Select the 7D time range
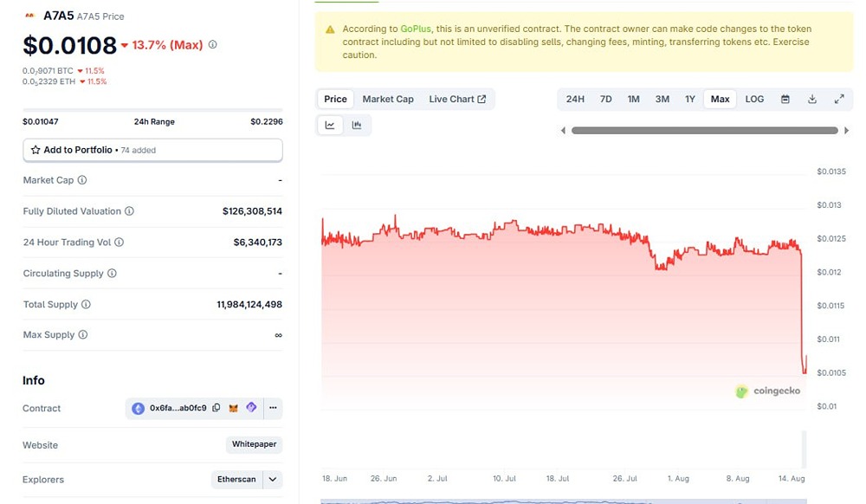The height and width of the screenshot is (504, 866). (x=606, y=99)
